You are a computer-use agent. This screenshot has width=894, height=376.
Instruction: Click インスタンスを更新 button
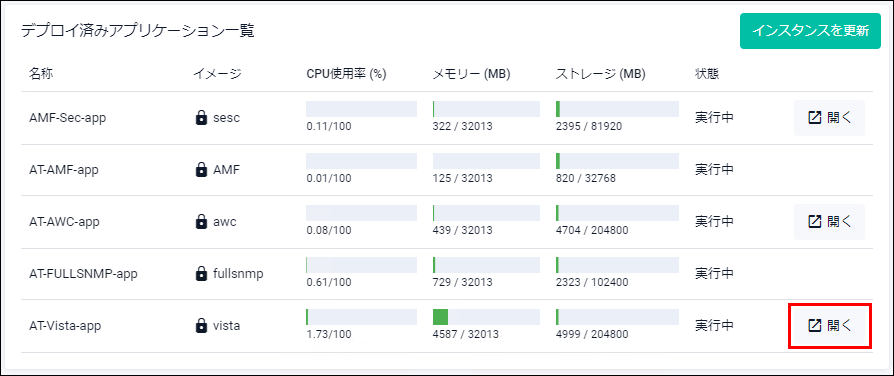point(810,31)
